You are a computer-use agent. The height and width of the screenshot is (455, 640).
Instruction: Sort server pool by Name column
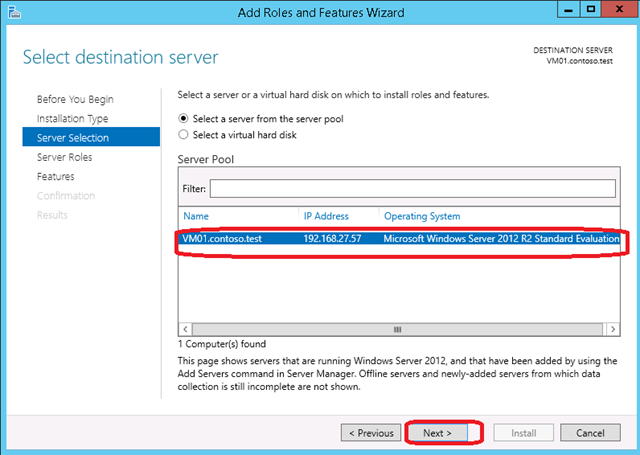[x=196, y=216]
